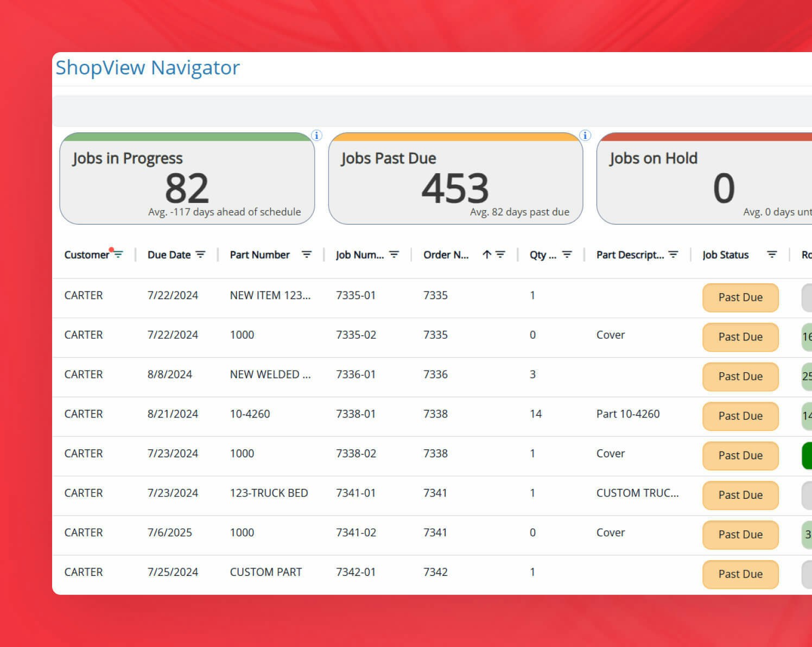Screen dimensions: 812x647
Task: Click job number 7335-01 cell
Action: click(x=356, y=295)
